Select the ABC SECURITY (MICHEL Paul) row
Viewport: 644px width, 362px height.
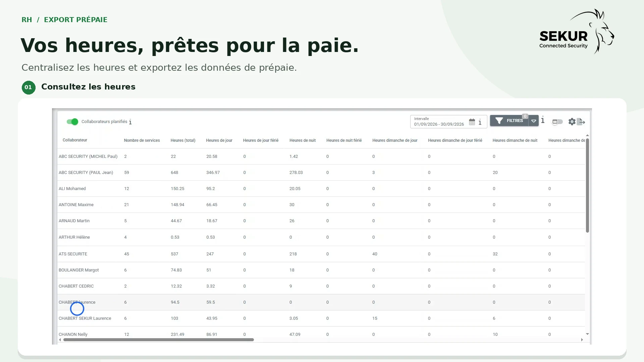[x=321, y=157]
